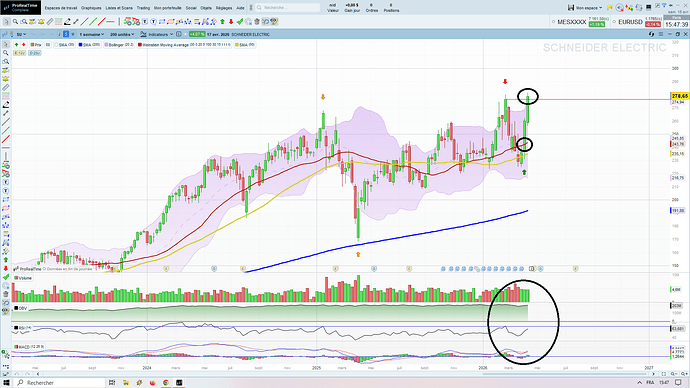Toggle the Bollinger (20 2) indicator label
This screenshot has width=690, height=388.
[119, 45]
